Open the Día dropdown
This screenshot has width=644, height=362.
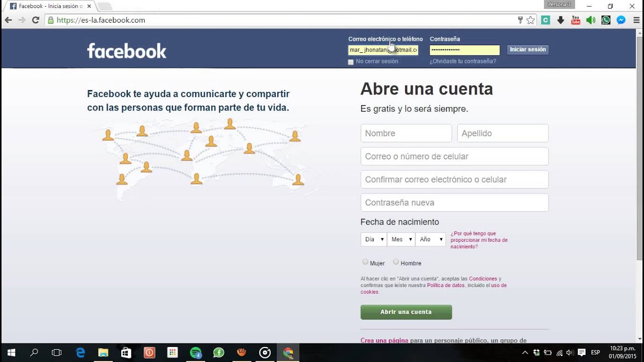pyautogui.click(x=373, y=239)
